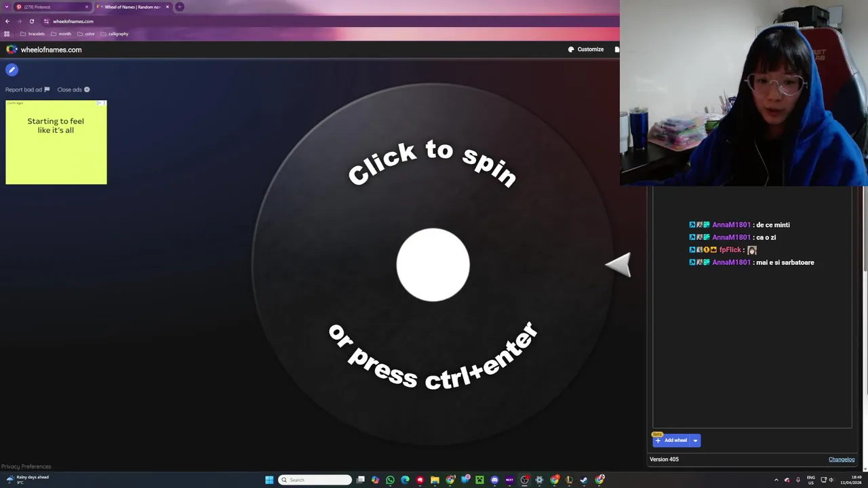This screenshot has width=868, height=488.
Task: Click the blue pencil edit icon
Action: (12, 70)
